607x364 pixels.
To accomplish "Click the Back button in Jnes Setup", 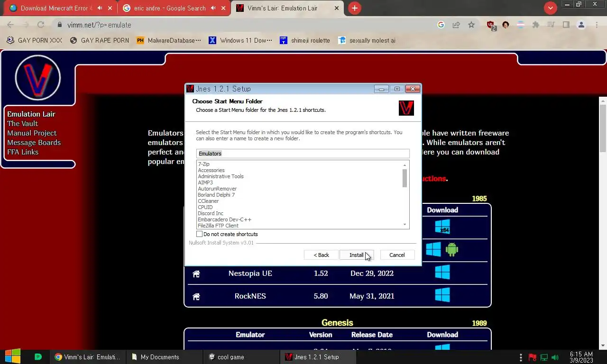I will (321, 255).
